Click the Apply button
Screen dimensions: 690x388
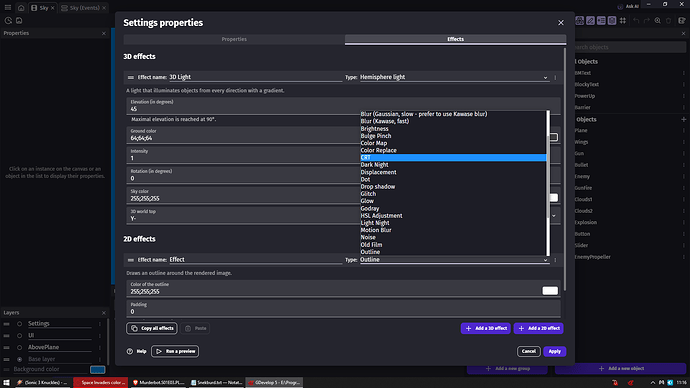tap(554, 351)
